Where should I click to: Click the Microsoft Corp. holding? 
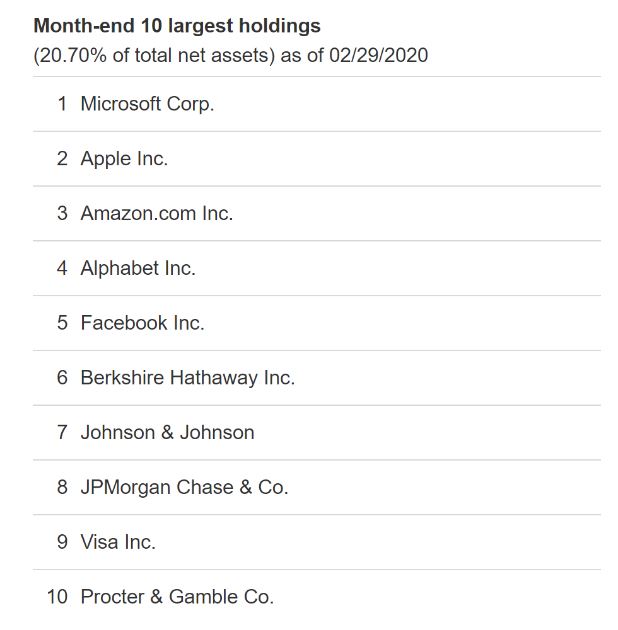147,104
